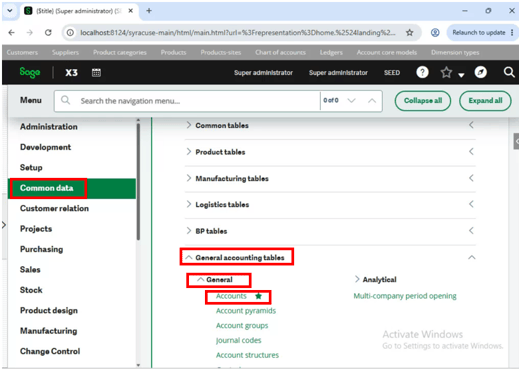The width and height of the screenshot is (519, 369).
Task: Click Expand all button
Action: (485, 101)
